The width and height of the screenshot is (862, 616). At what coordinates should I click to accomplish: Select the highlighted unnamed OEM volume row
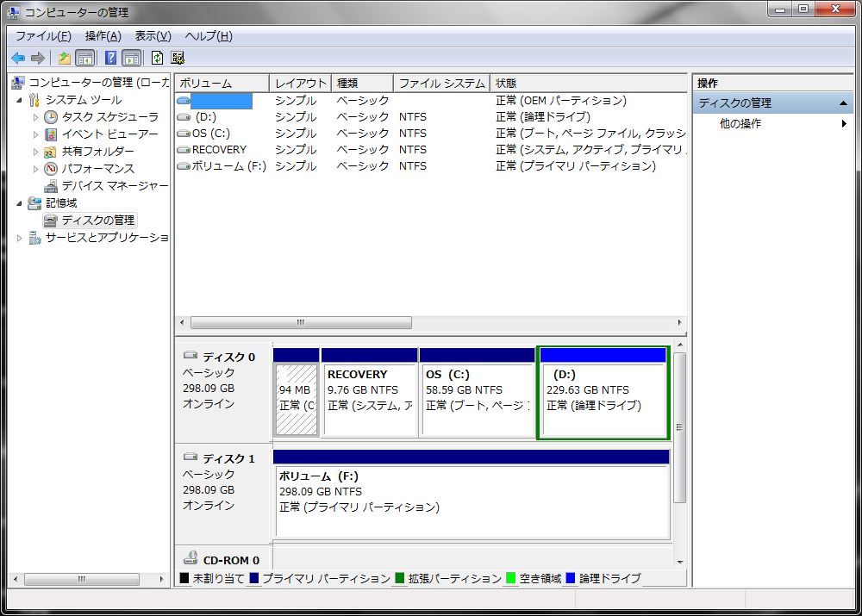pos(431,101)
